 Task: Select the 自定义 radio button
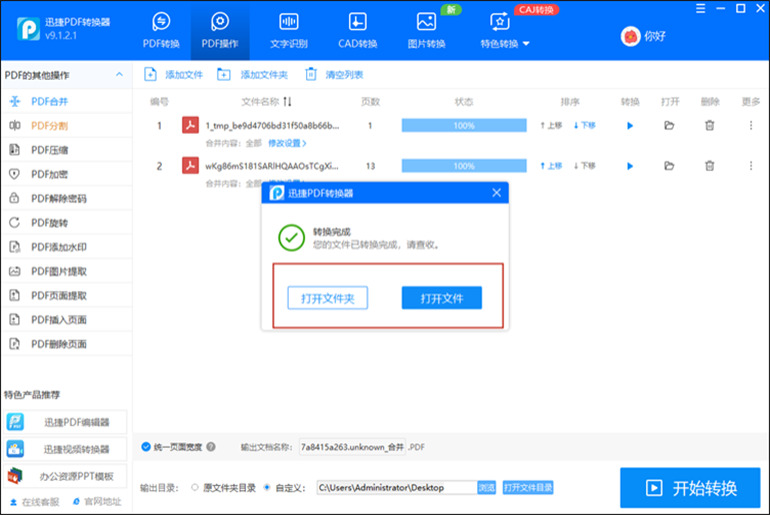click(267, 488)
